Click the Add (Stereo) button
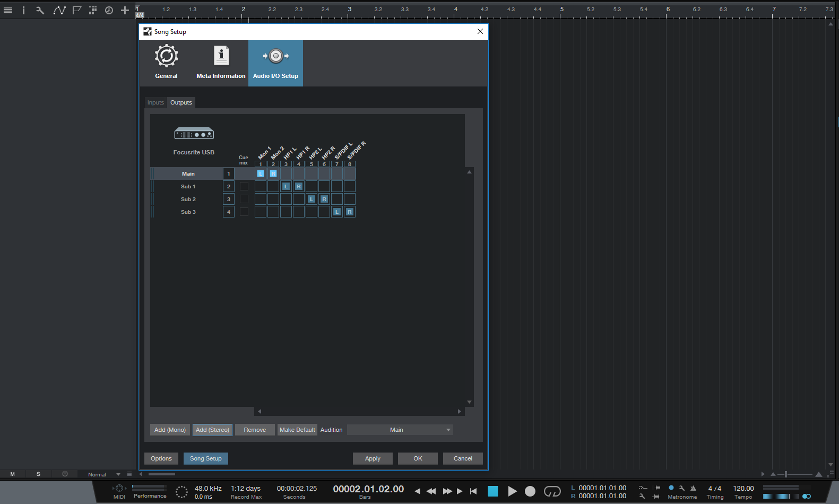Viewport: 839px width, 504px height. coord(212,430)
